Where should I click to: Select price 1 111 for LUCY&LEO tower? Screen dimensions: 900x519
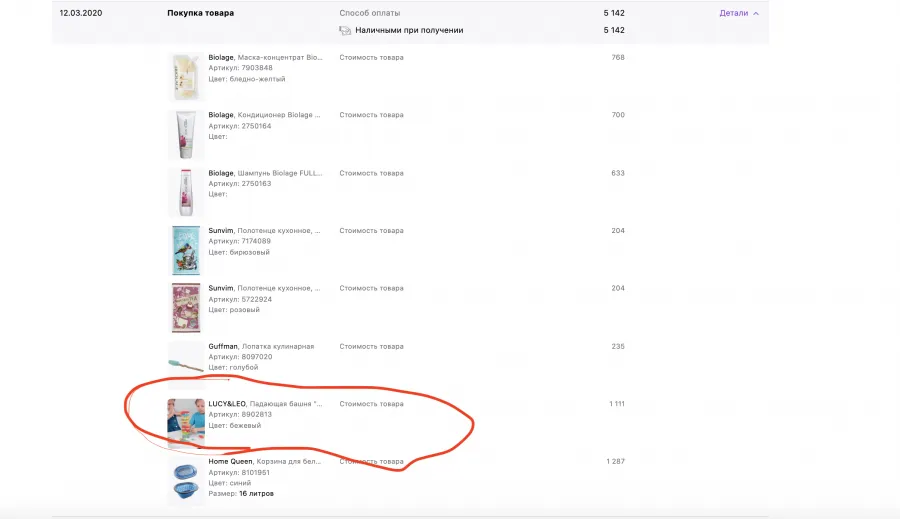[x=617, y=404]
